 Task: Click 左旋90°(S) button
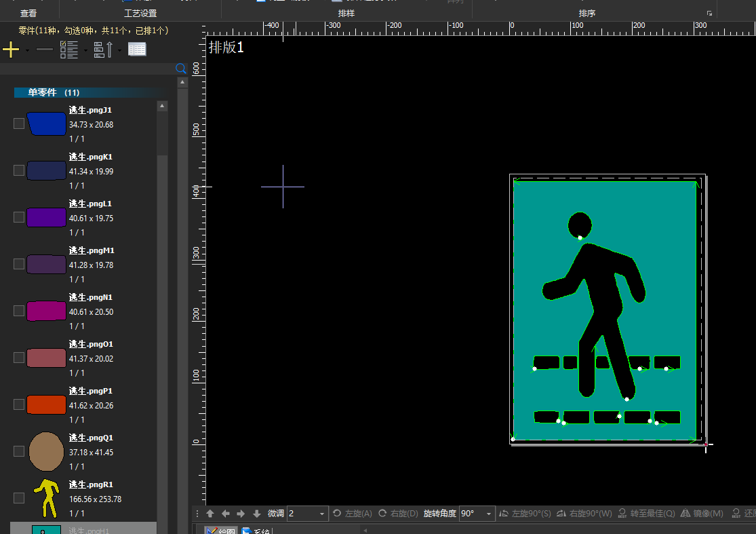(525, 513)
